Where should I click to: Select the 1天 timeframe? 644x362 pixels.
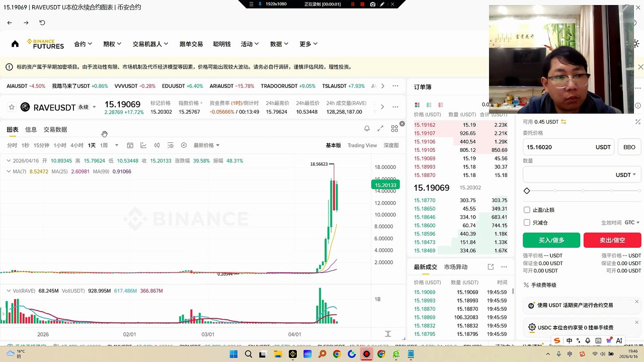92,145
